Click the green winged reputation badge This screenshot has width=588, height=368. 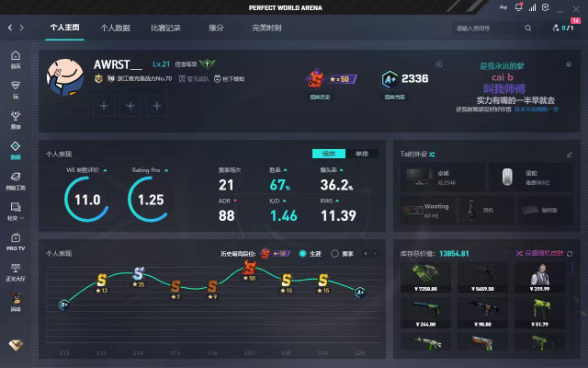(x=207, y=63)
